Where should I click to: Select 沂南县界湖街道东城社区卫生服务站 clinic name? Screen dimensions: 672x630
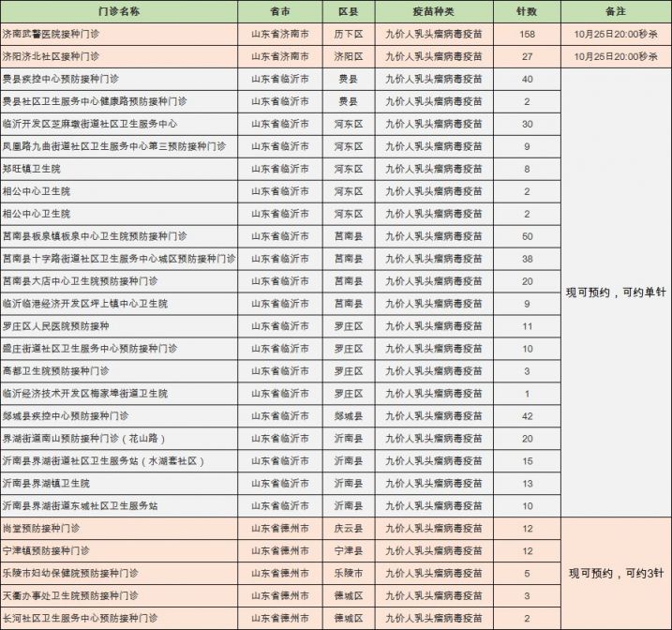[x=119, y=506]
